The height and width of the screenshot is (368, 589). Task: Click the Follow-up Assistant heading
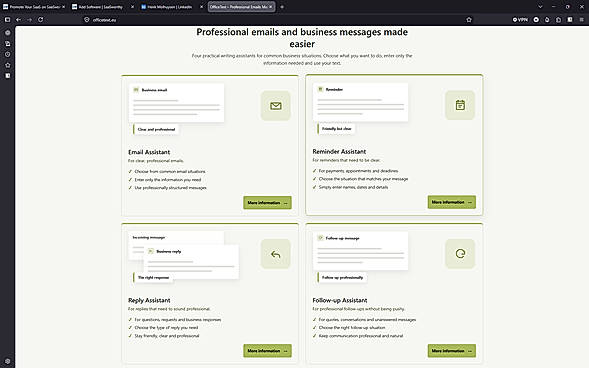(340, 300)
